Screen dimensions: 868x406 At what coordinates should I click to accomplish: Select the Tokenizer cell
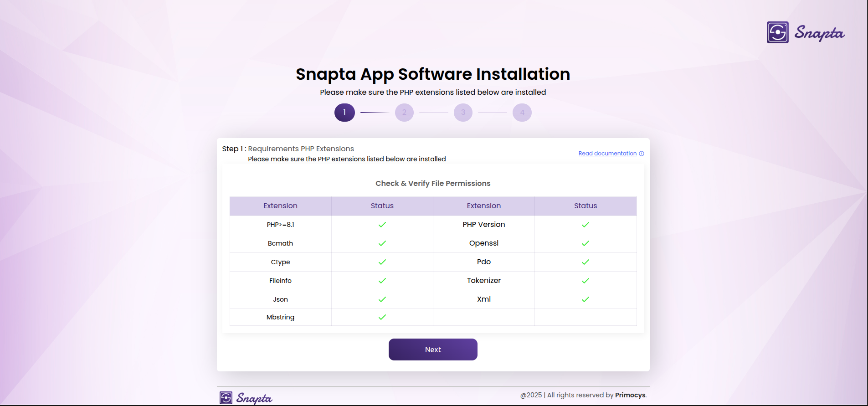point(484,281)
